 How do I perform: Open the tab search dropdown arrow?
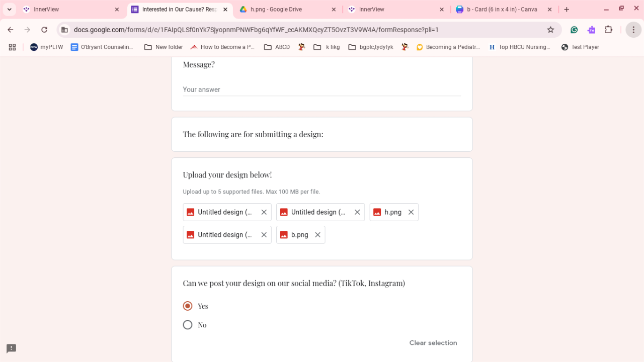tap(9, 10)
